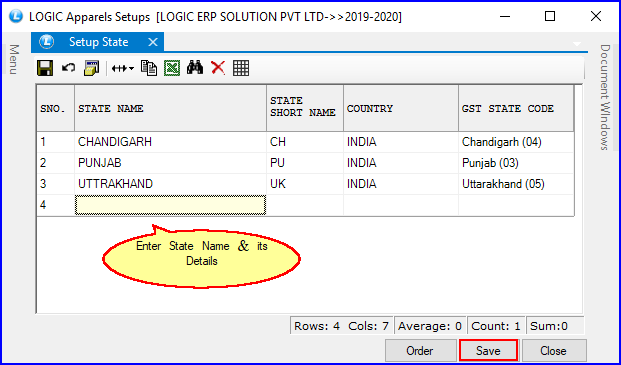
Task: Click the empty short name cell in row 4
Action: [x=305, y=205]
